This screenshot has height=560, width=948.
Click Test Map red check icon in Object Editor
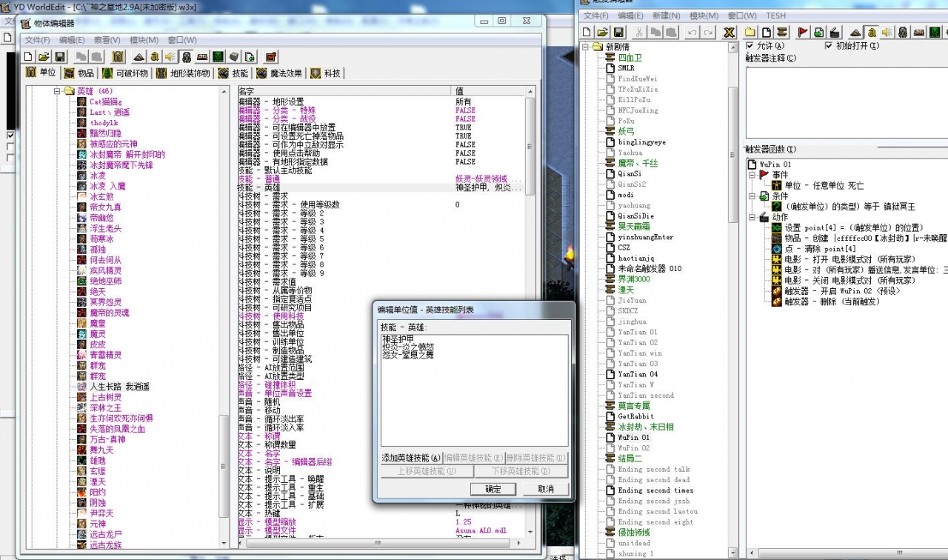pyautogui.click(x=271, y=56)
